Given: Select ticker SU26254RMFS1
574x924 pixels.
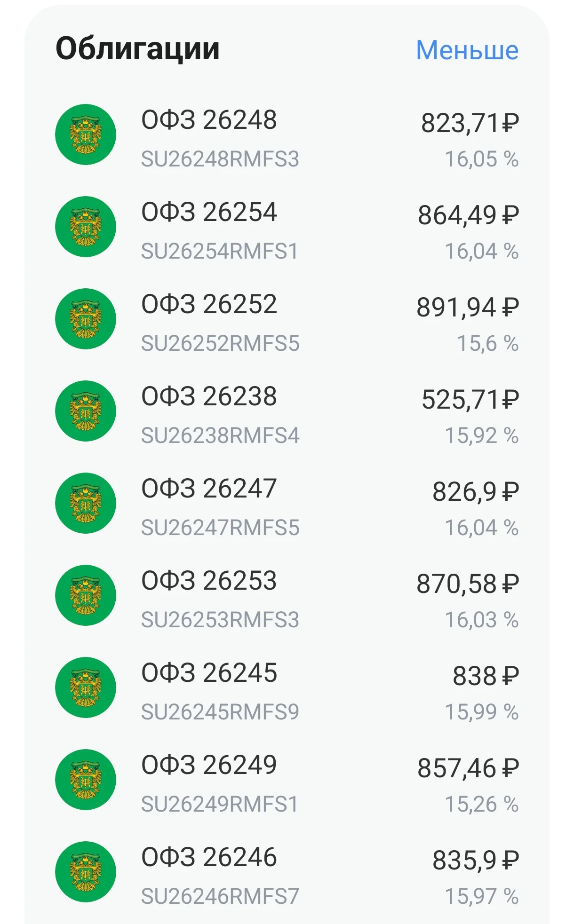Looking at the screenshot, I should pos(220,251).
